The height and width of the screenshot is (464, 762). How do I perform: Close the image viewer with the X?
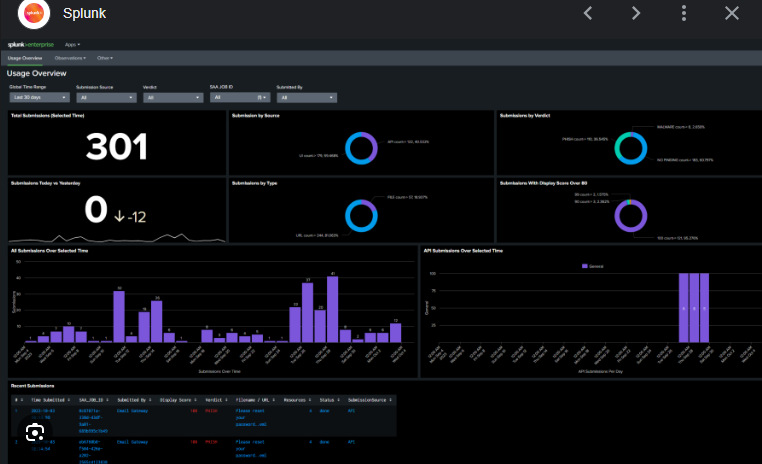732,13
